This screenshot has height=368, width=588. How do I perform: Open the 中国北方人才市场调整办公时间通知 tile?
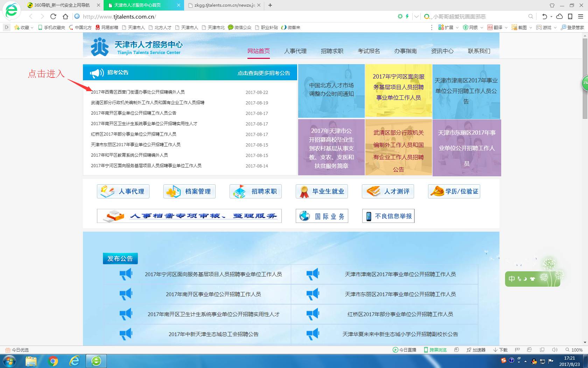pyautogui.click(x=331, y=91)
